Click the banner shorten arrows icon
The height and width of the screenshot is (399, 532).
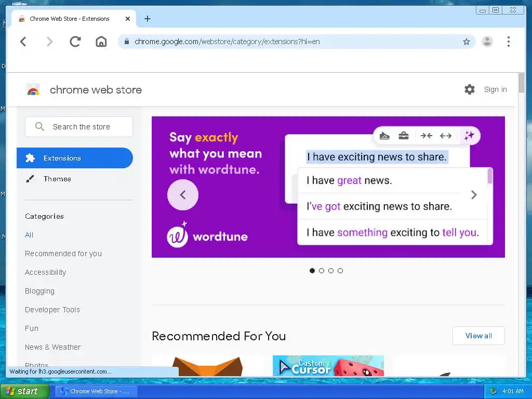pos(426,136)
